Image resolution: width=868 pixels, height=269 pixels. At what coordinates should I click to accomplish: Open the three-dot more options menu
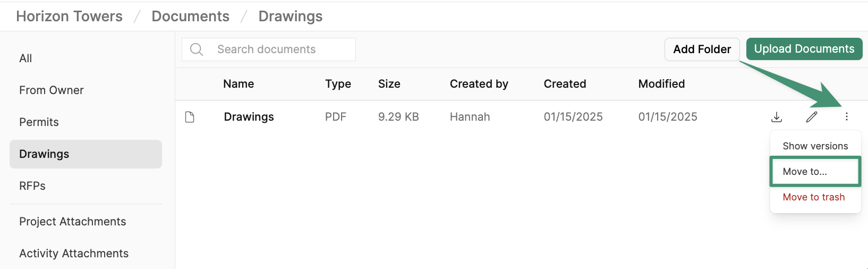[x=847, y=117]
